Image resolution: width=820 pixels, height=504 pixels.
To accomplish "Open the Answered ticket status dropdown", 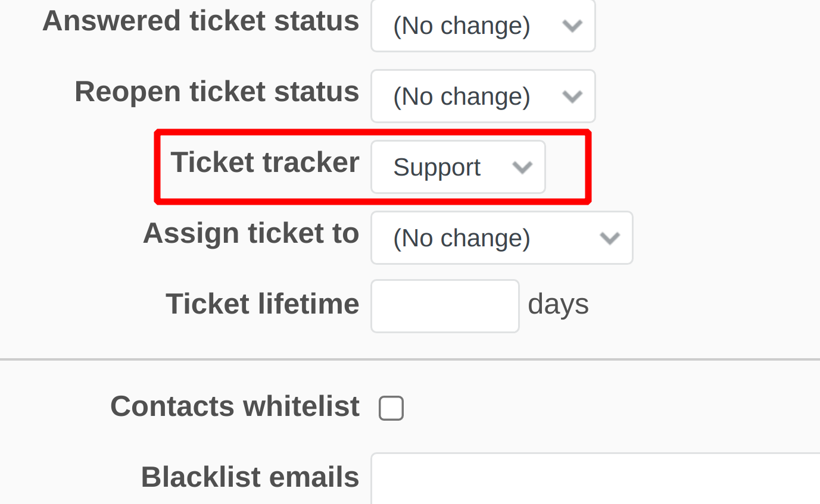I will click(482, 26).
